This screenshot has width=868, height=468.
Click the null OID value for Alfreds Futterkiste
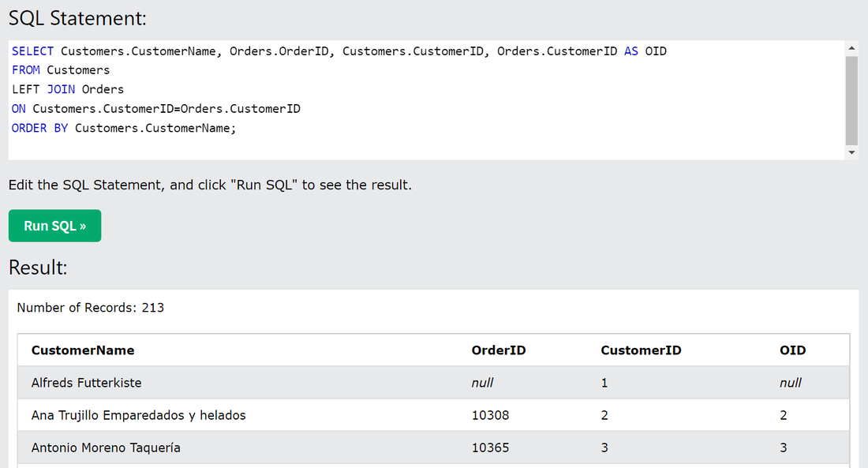tap(790, 383)
